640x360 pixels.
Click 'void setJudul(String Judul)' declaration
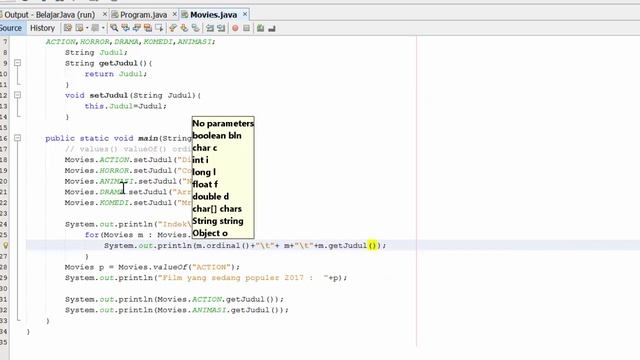pyautogui.click(x=131, y=96)
